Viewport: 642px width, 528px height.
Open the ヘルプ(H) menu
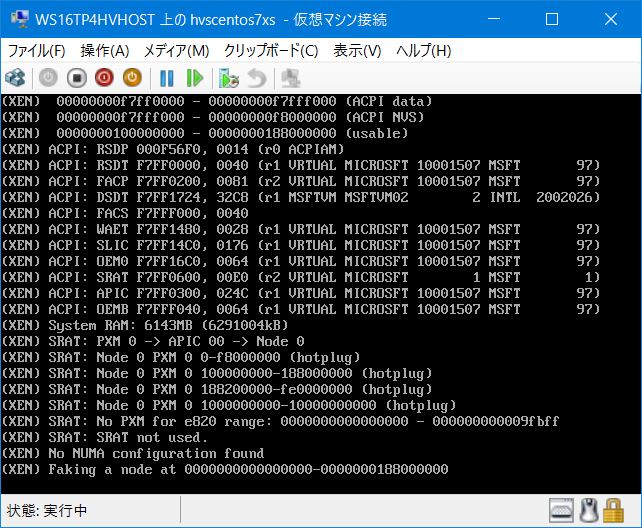(x=424, y=51)
